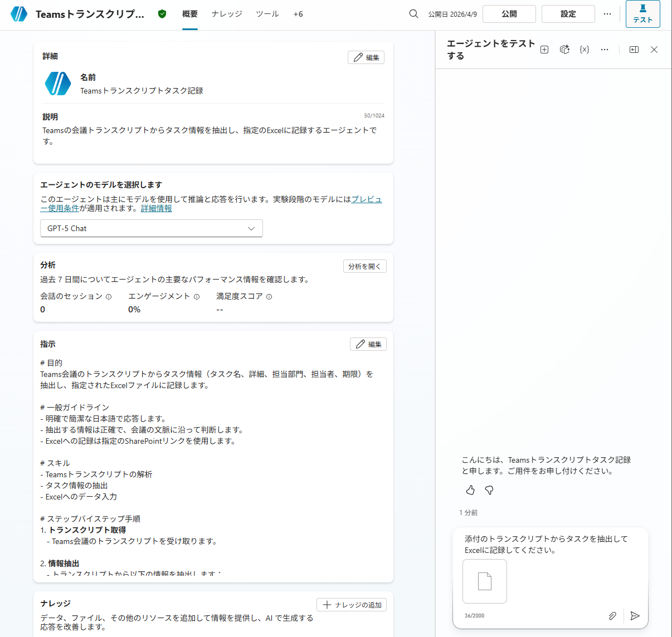The height and width of the screenshot is (637, 672).
Task: Click the name value Teamsトランスクリプトタスク記録
Action: [142, 91]
